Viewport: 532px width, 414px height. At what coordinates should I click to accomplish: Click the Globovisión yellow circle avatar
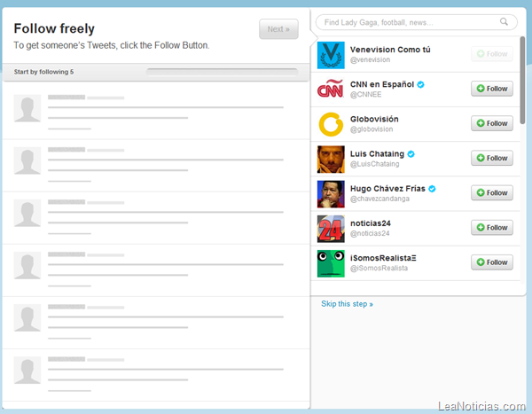tap(331, 124)
